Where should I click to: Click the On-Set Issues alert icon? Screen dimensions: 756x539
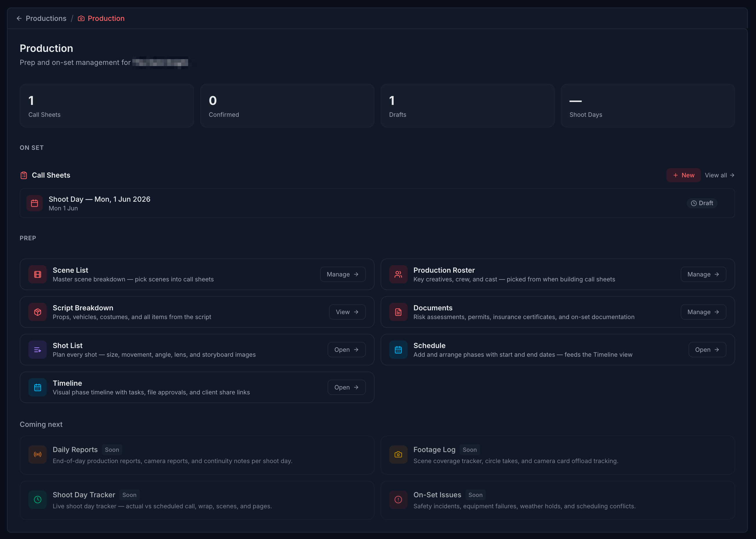tap(398, 500)
